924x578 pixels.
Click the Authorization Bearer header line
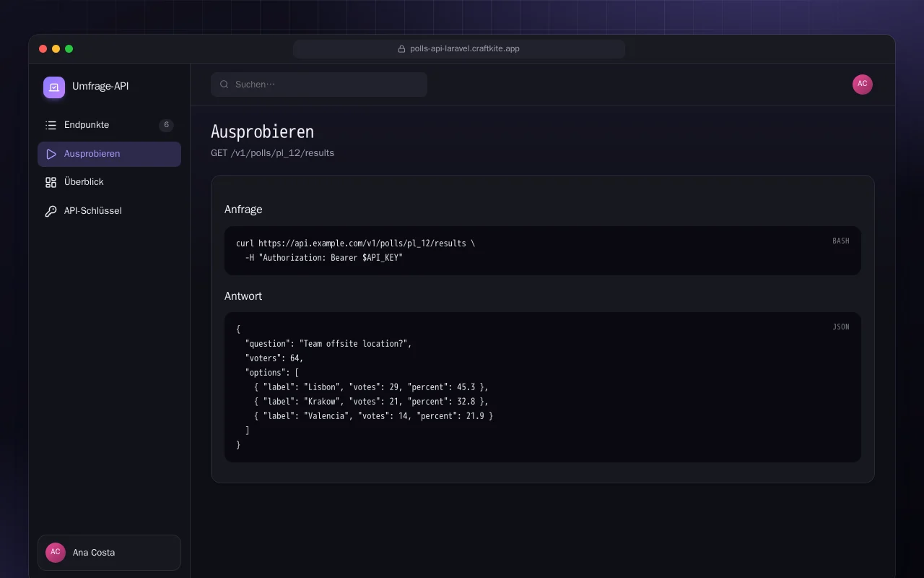click(x=324, y=258)
